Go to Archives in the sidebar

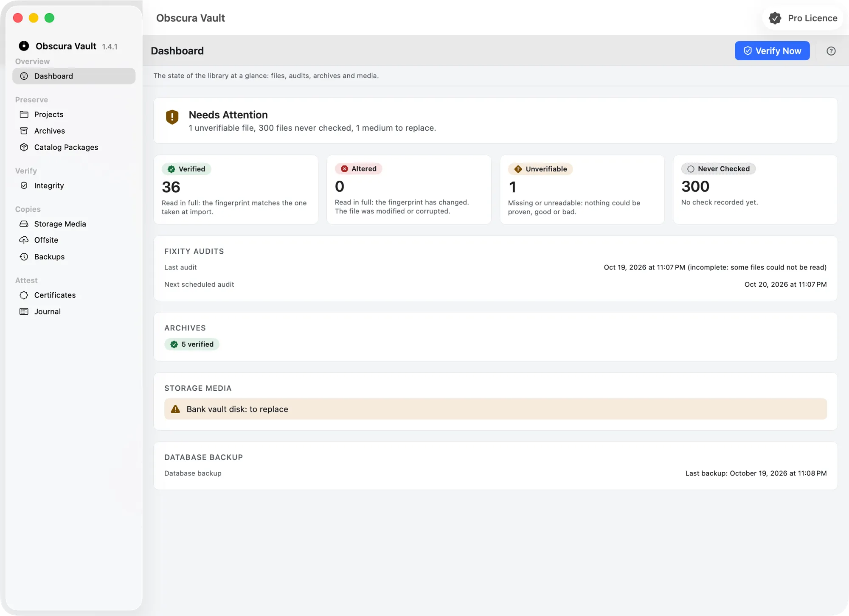coord(74,131)
